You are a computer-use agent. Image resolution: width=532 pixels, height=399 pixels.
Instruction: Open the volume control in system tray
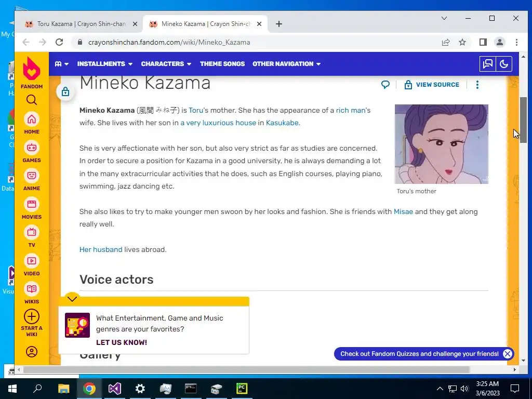pyautogui.click(x=464, y=389)
